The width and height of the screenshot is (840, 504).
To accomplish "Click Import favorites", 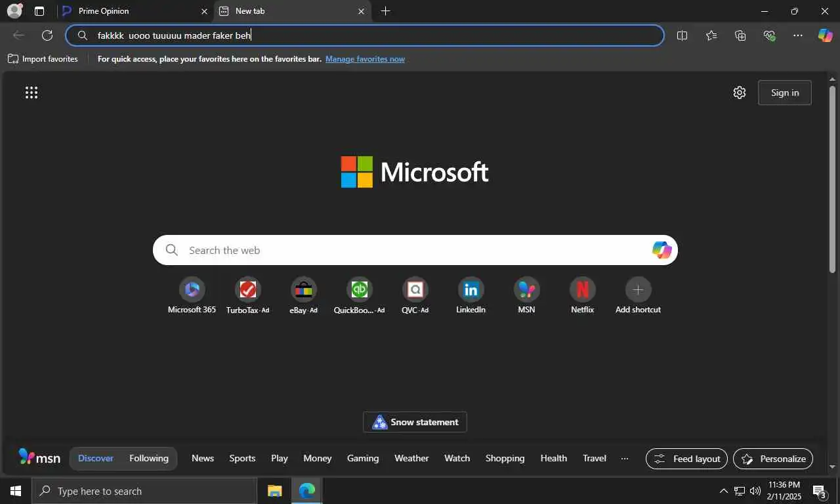I will click(x=43, y=59).
